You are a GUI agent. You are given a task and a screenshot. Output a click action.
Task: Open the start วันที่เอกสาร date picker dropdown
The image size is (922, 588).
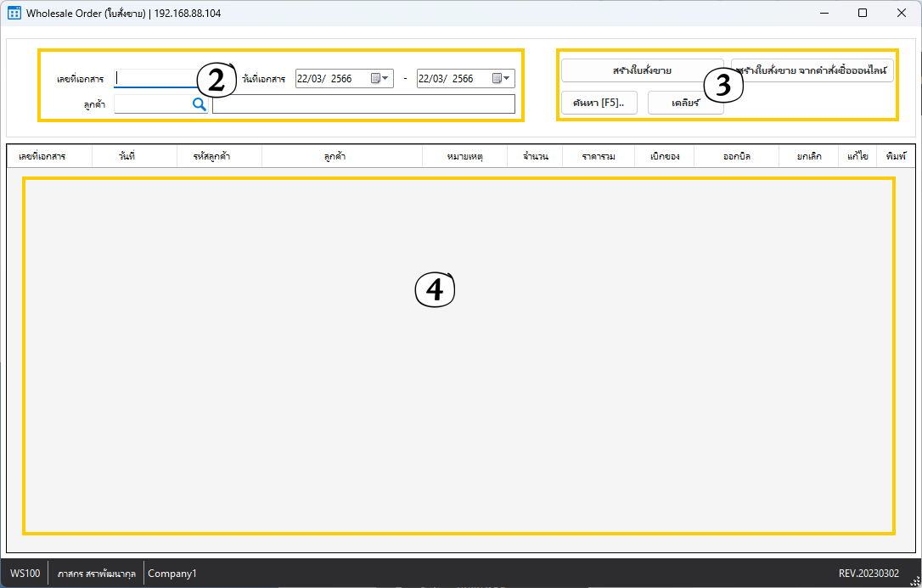(381, 79)
